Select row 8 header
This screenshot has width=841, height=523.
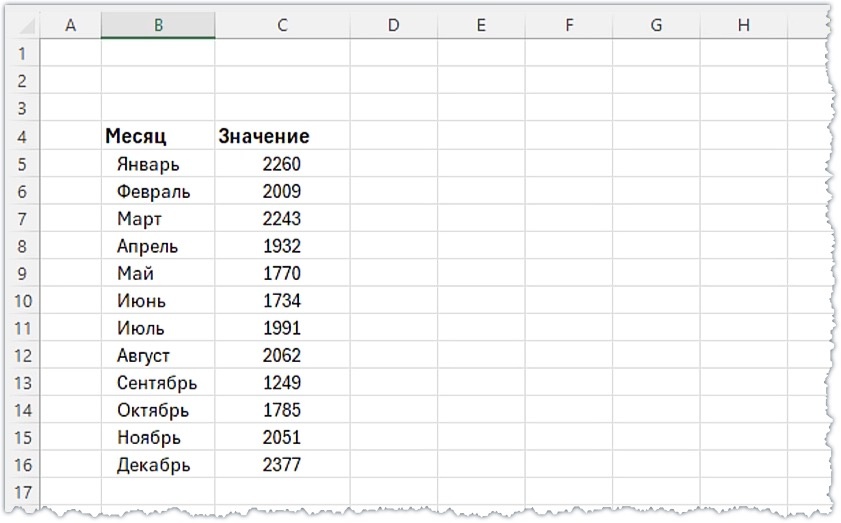tap(22, 245)
